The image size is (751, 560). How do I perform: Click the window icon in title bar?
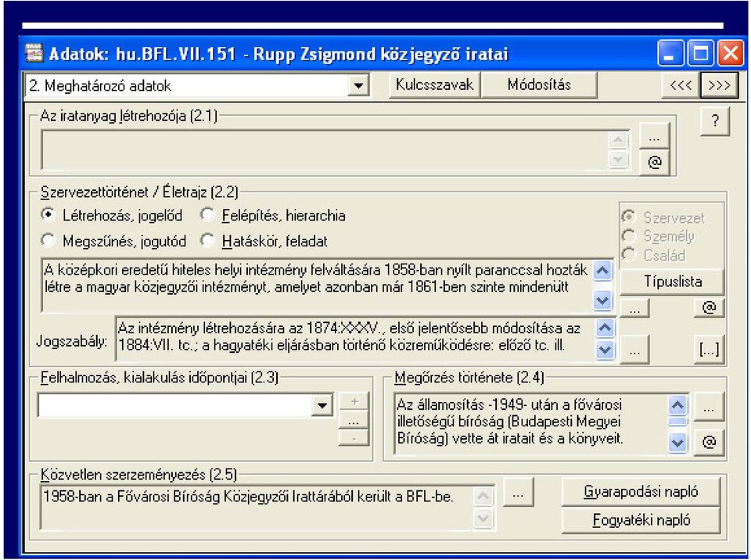click(34, 52)
